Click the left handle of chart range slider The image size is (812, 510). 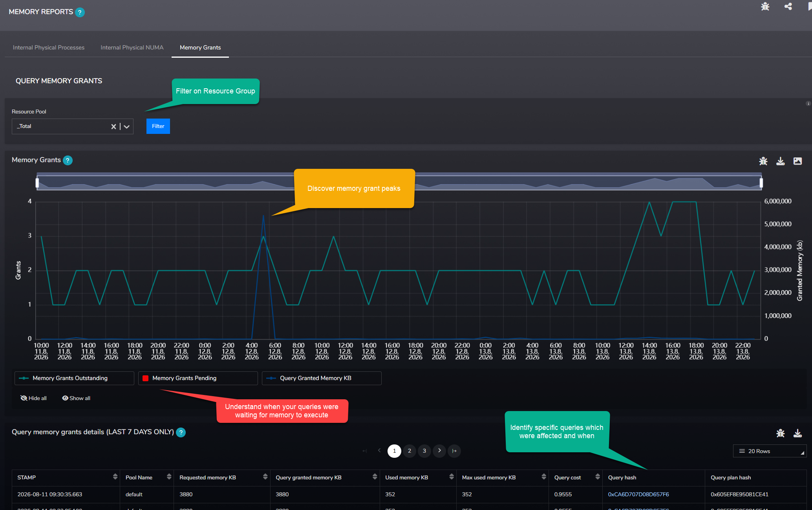[x=37, y=183]
